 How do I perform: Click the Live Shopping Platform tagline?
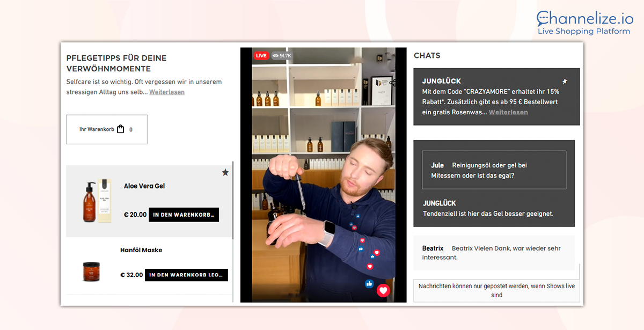[584, 31]
